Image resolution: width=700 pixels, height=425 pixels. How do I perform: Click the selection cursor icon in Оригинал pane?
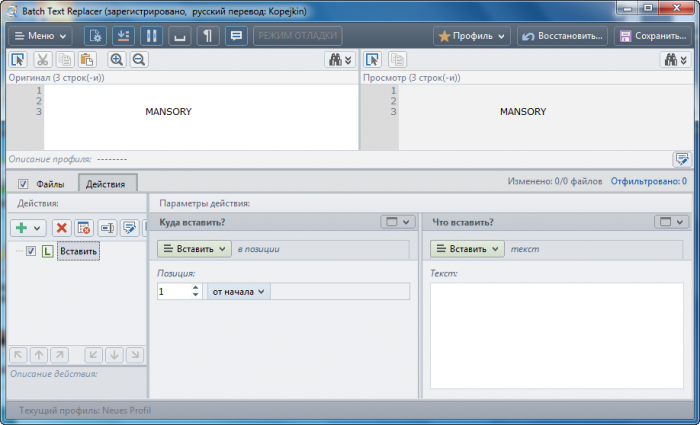18,60
